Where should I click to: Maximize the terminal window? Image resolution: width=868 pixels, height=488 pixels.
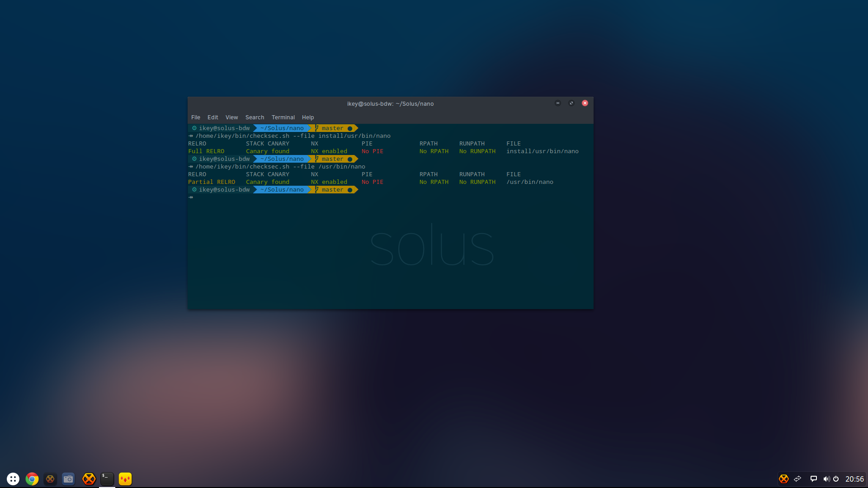pos(571,103)
